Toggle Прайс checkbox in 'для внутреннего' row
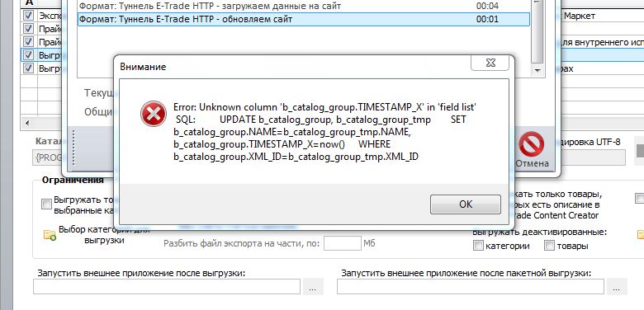Image resolution: width=644 pixels, height=310 pixels. point(28,42)
